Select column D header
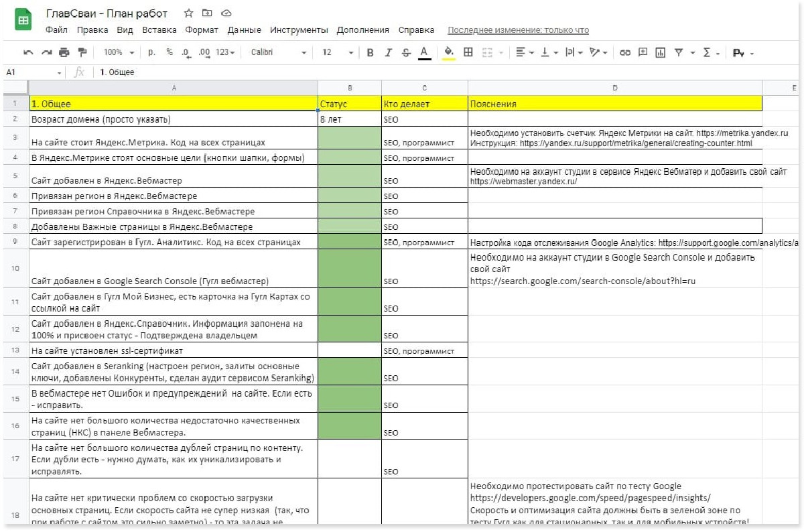The image size is (804, 532). tap(615, 88)
